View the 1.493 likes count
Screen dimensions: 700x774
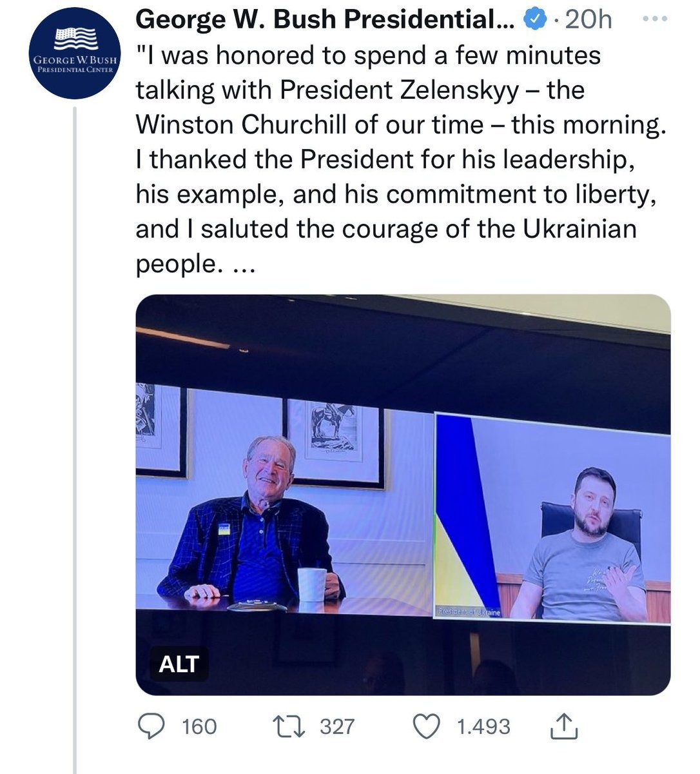(483, 727)
